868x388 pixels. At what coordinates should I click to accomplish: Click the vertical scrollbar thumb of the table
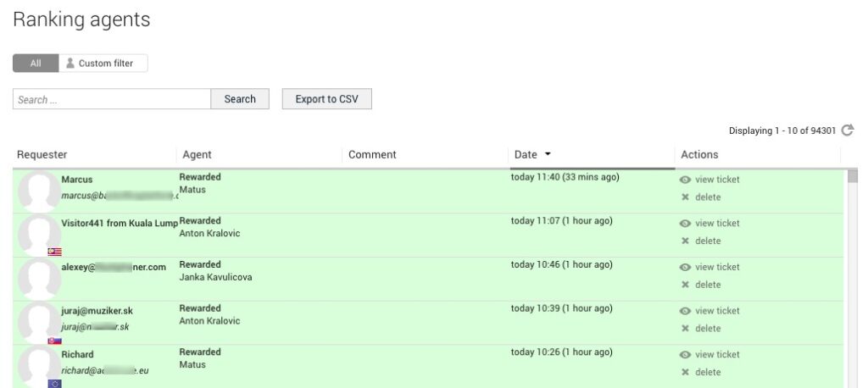[x=853, y=176]
